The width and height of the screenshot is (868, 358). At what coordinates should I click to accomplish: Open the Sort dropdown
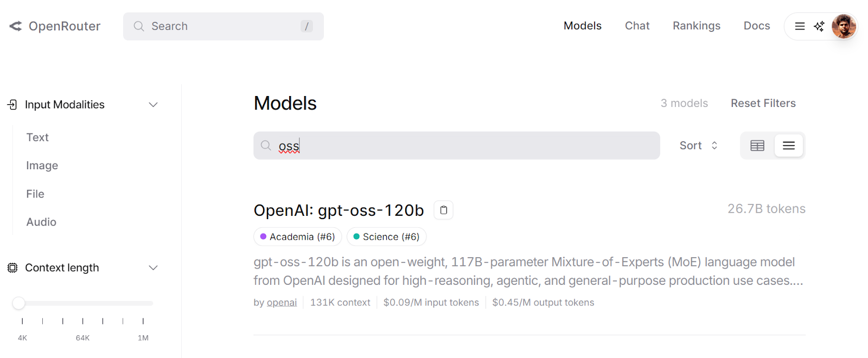698,145
